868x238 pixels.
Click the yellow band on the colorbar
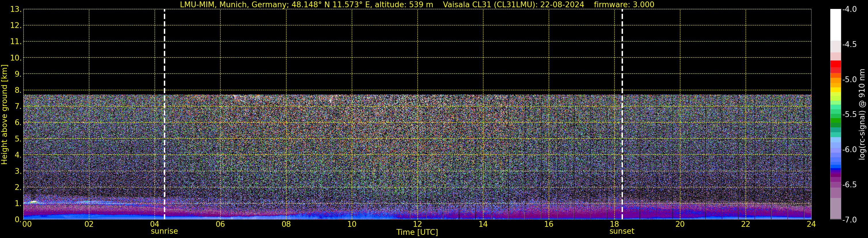pos(835,90)
